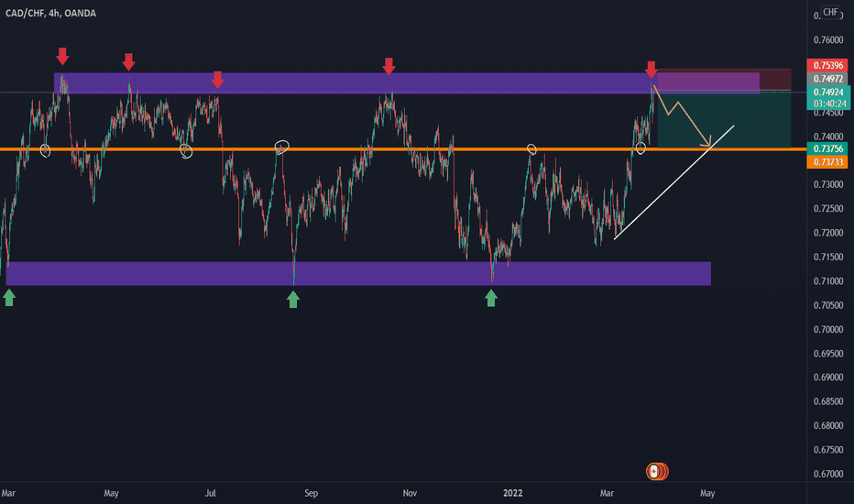
Task: Select the gray 0.74972 price label
Action: [x=827, y=79]
